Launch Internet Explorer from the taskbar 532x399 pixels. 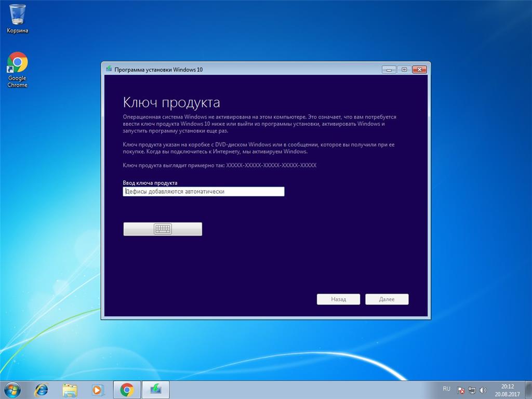pos(42,390)
